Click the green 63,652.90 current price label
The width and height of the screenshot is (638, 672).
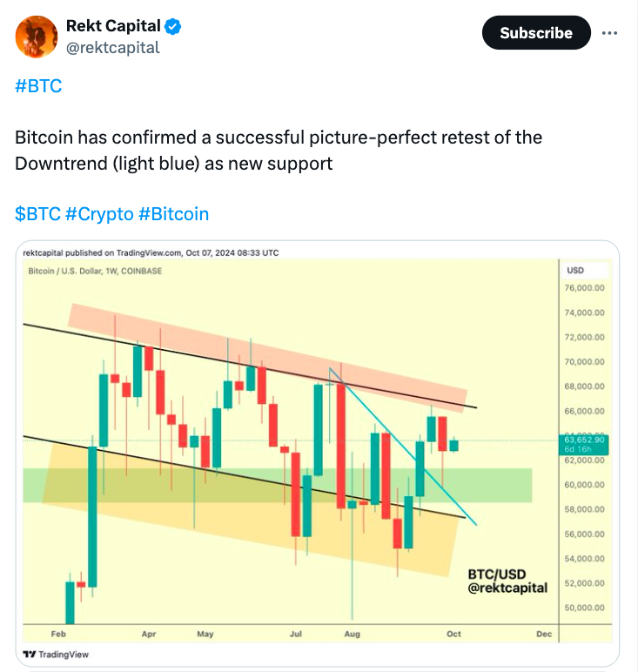(584, 444)
